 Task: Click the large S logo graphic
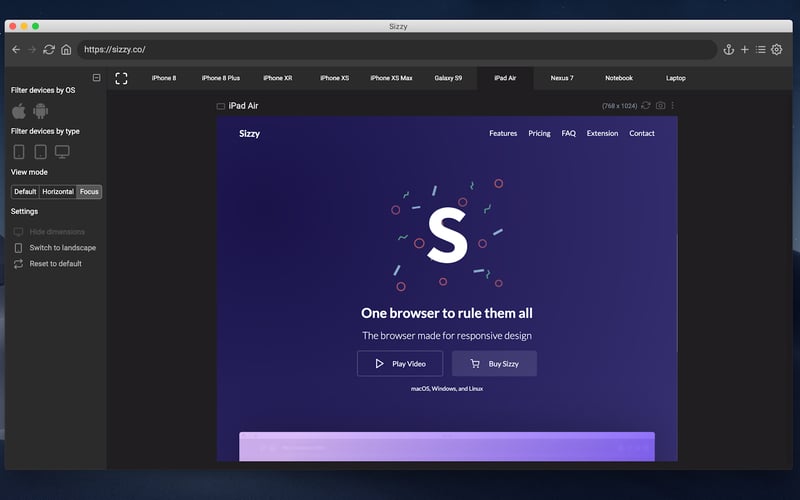[x=447, y=235]
